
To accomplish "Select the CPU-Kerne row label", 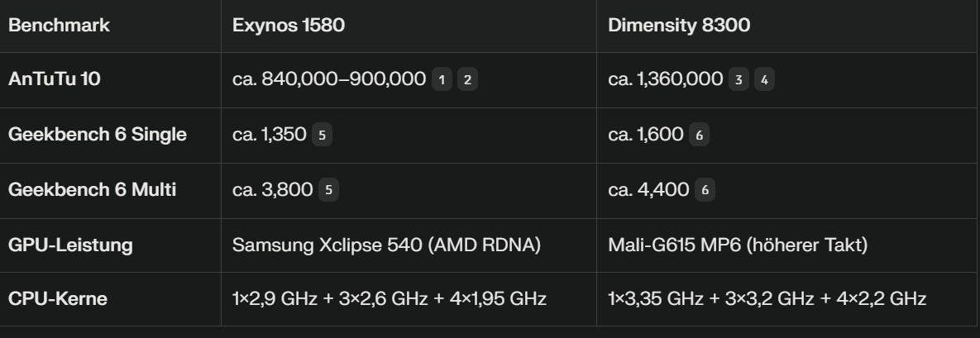I will click(x=58, y=298).
